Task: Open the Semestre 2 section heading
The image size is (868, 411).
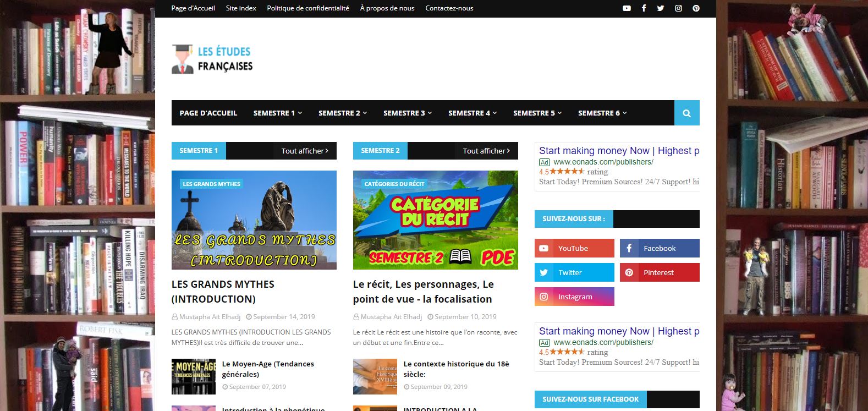Action: [x=380, y=151]
